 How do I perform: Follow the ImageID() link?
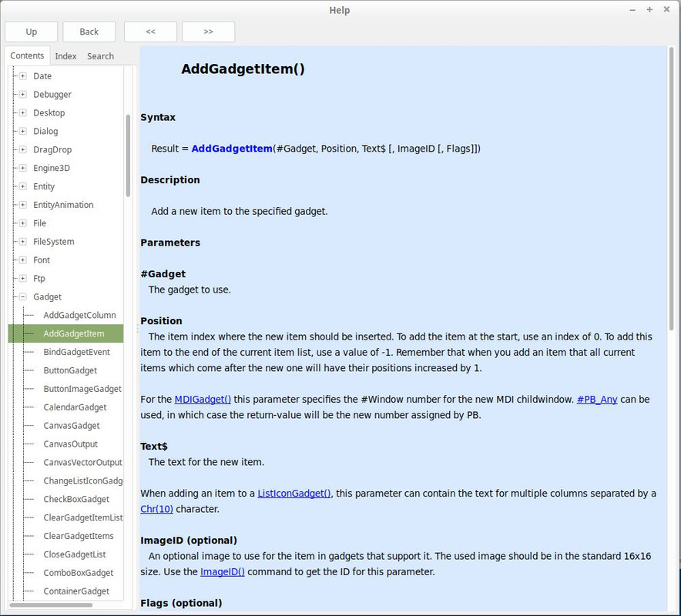pos(223,572)
